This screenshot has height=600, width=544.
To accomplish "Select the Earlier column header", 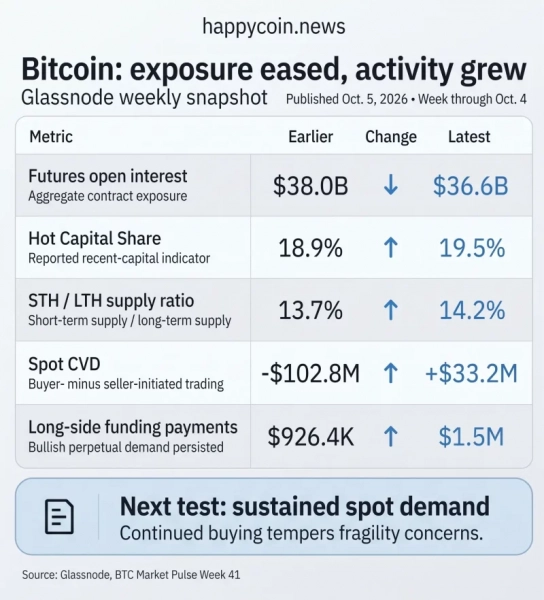I will pyautogui.click(x=310, y=137).
